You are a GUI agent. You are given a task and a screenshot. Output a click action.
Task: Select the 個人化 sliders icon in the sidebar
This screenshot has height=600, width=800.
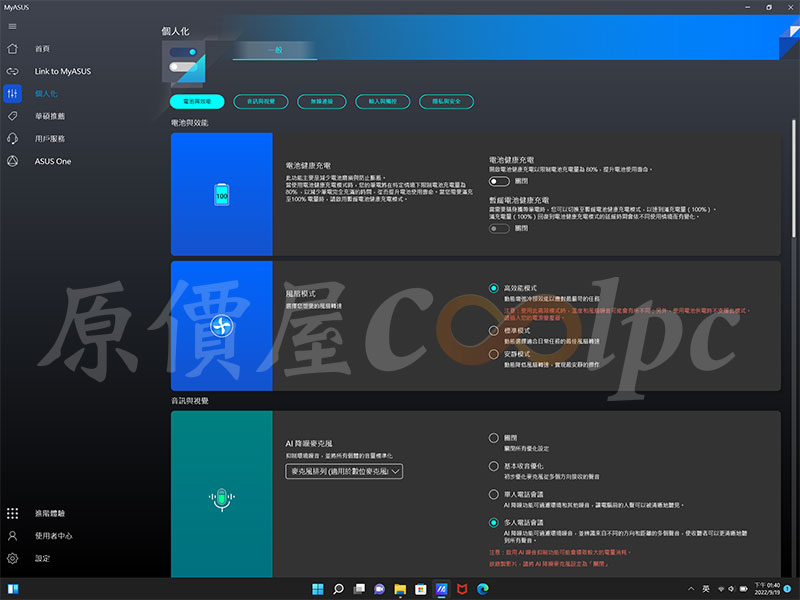point(12,93)
